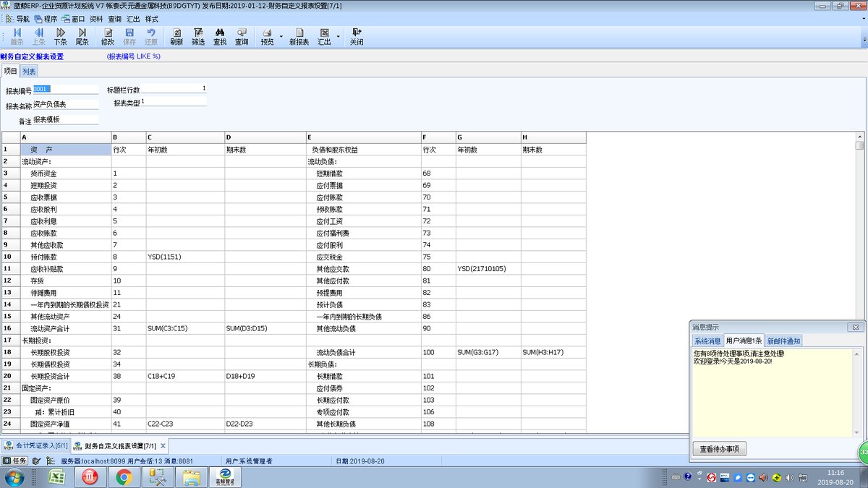
Task: Click the 保存 save toolbar icon
Action: [x=129, y=37]
